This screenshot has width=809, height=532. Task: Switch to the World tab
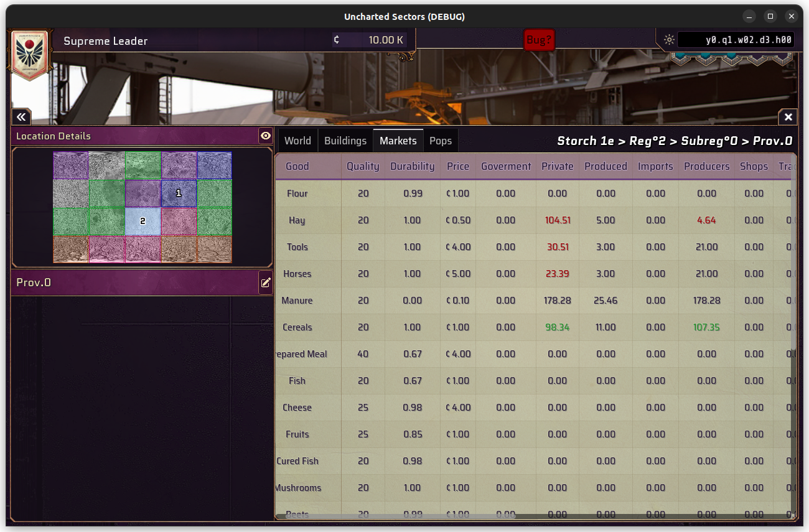tap(297, 141)
